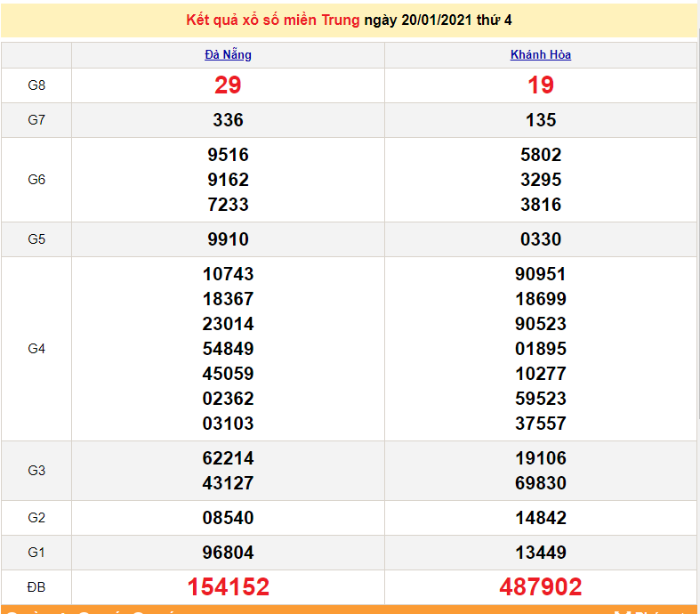This screenshot has height=614, width=700.
Task: Click Đà Nẵng G6 number 9162
Action: (x=228, y=180)
